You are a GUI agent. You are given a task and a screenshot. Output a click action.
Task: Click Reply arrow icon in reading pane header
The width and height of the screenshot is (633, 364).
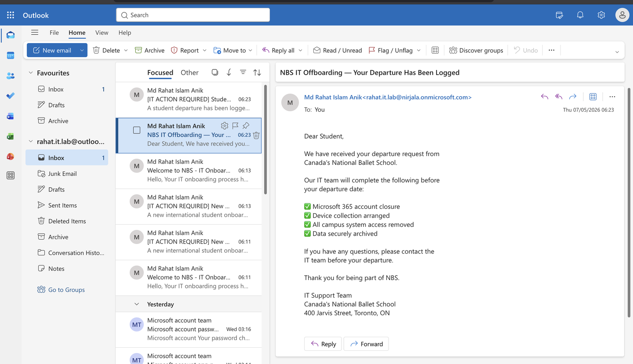click(545, 97)
